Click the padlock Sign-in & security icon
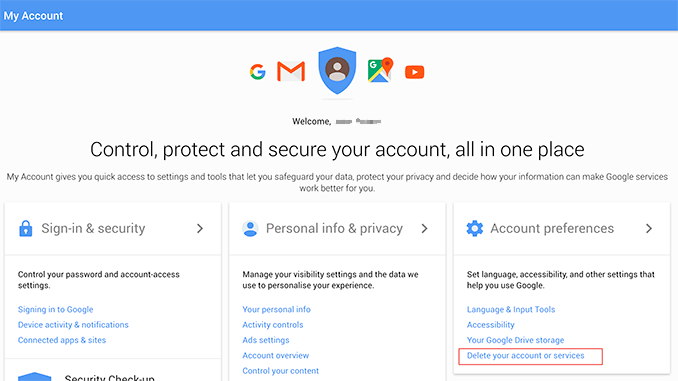 tap(26, 228)
